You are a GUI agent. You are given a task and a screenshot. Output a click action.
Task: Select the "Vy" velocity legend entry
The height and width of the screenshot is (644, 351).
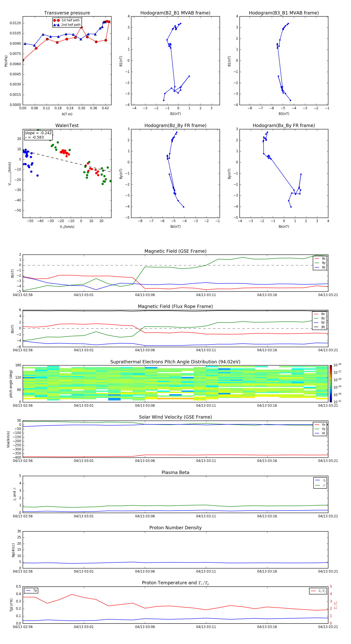click(320, 429)
